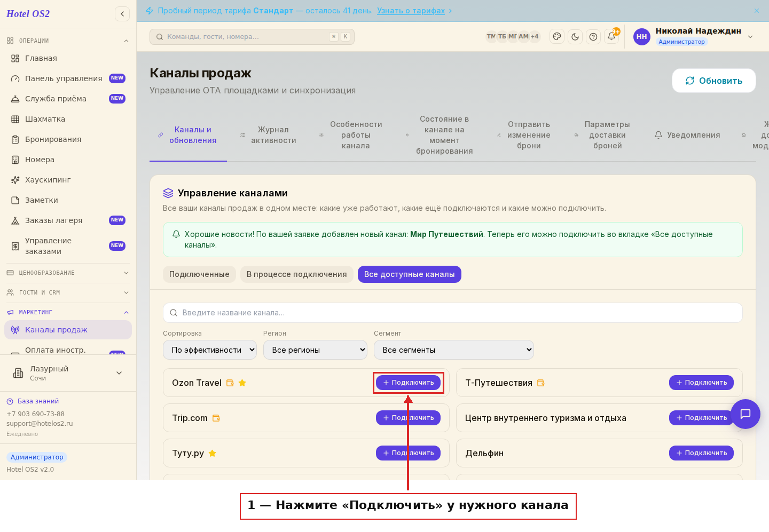Image resolution: width=769 pixels, height=532 pixels.
Task: Open the Лазурный Сочи hotel switcher
Action: coord(68,373)
